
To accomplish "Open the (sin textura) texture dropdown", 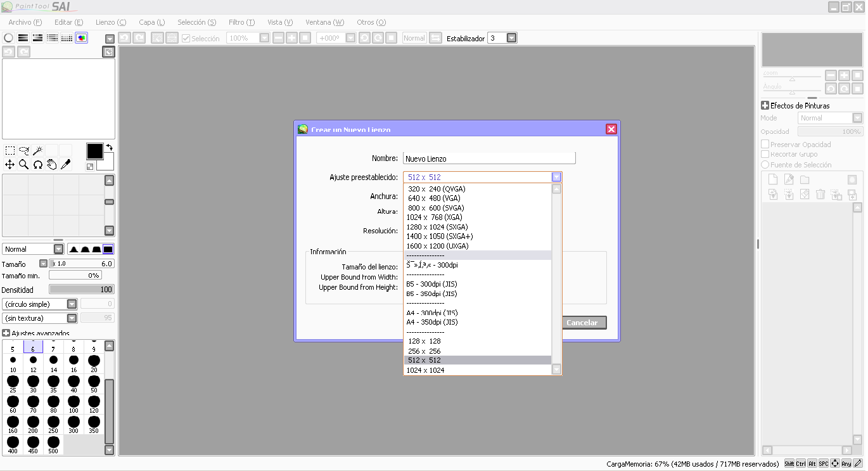I will (72, 318).
